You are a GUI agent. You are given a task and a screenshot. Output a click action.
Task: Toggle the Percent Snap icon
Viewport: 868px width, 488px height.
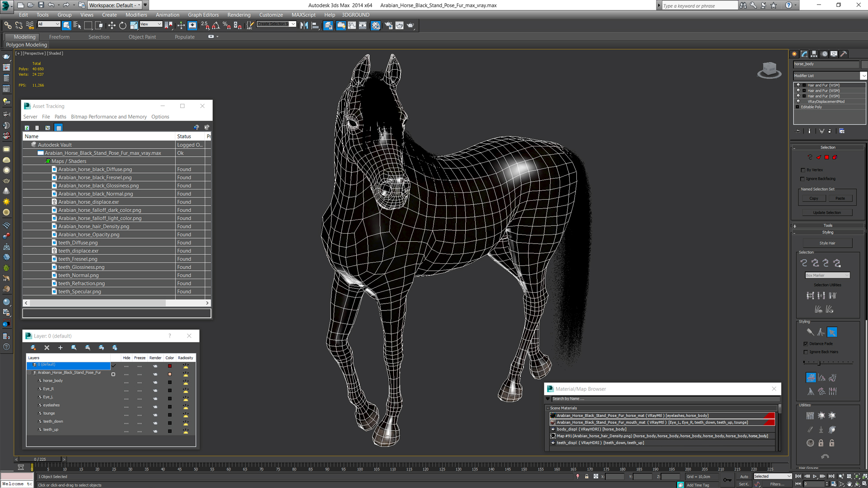[226, 25]
